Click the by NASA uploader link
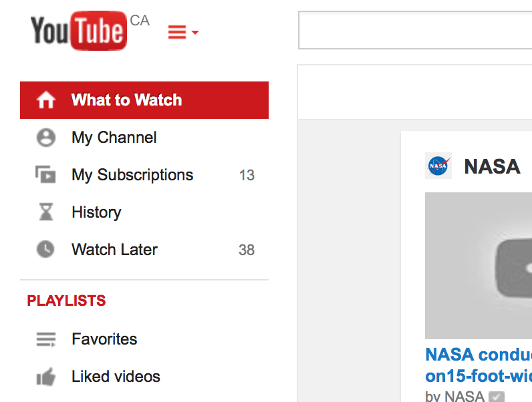The width and height of the screenshot is (532, 402). tap(454, 396)
